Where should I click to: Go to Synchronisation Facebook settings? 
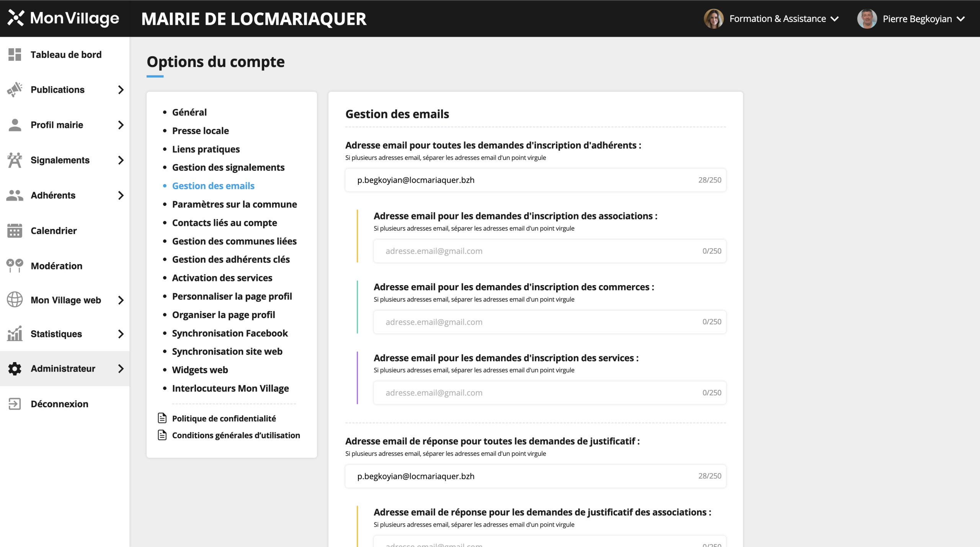point(230,333)
